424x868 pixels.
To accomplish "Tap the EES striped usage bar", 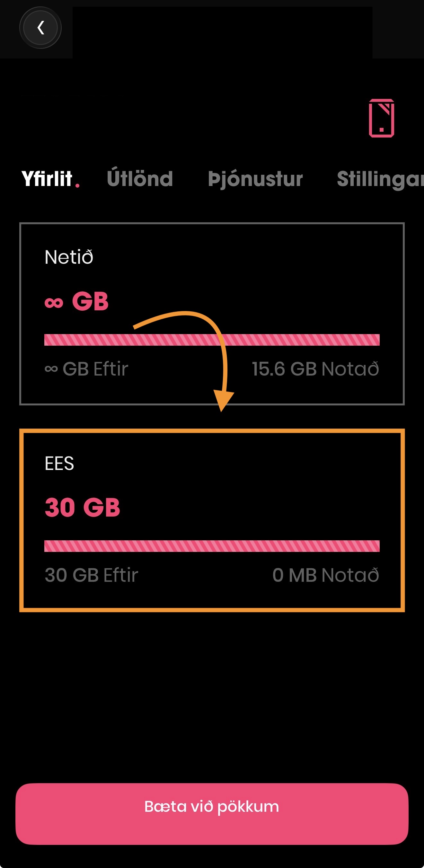I will (212, 546).
